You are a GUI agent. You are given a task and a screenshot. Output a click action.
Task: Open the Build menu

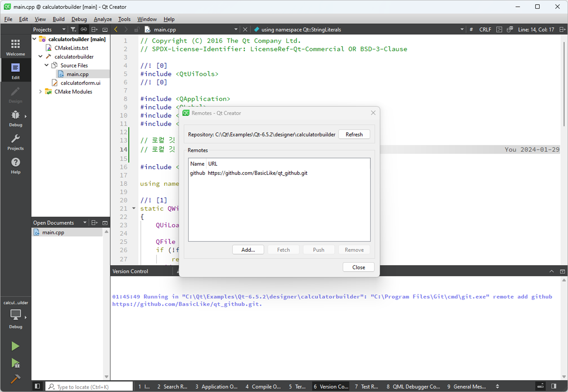[58, 19]
